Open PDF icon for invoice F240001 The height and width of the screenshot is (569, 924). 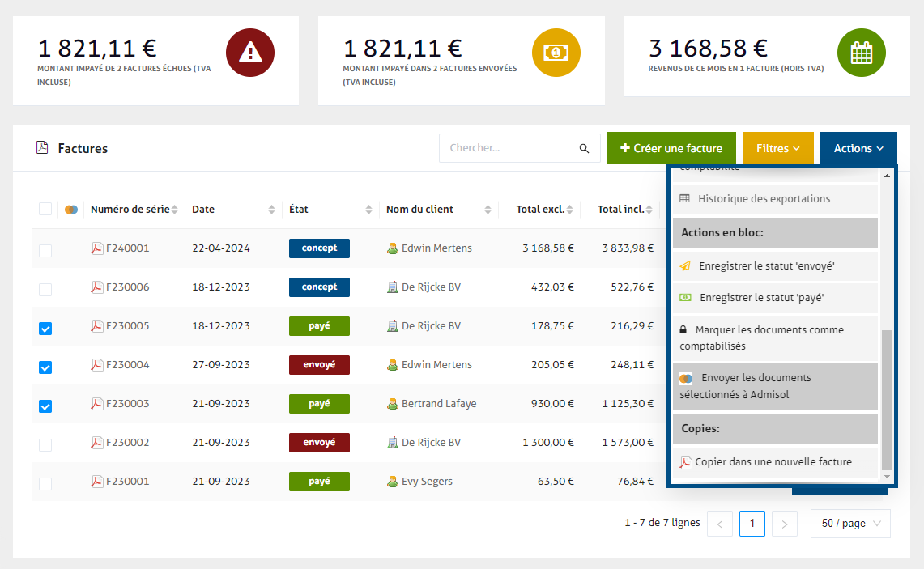pos(97,248)
